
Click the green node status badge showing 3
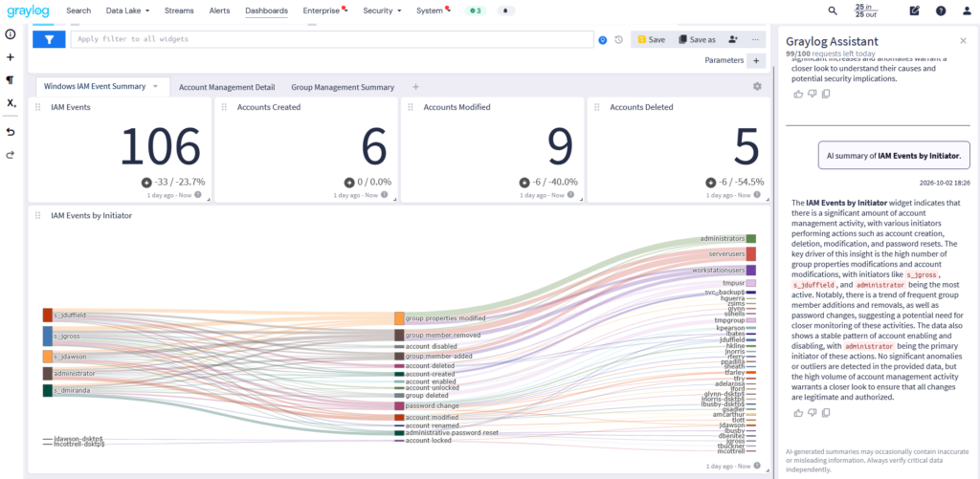[477, 11]
